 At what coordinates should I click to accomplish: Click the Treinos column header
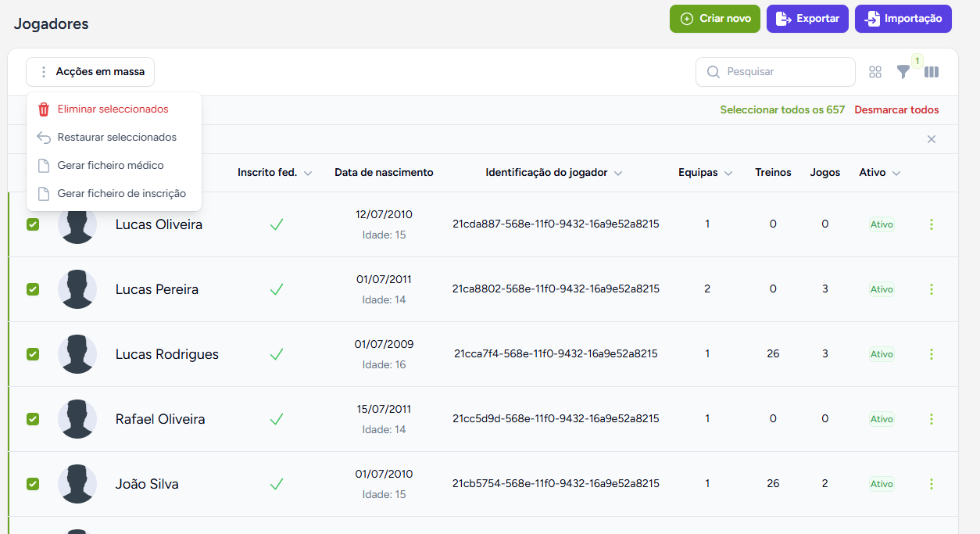click(773, 173)
